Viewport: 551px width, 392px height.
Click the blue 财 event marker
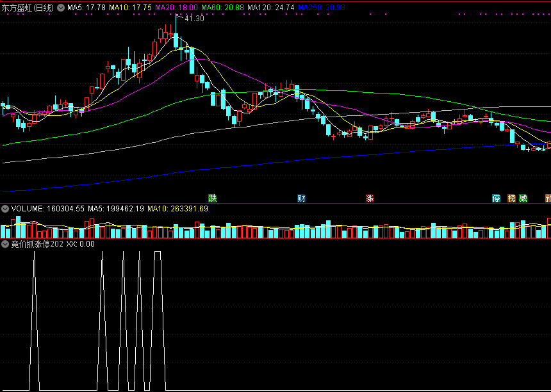[x=301, y=198]
